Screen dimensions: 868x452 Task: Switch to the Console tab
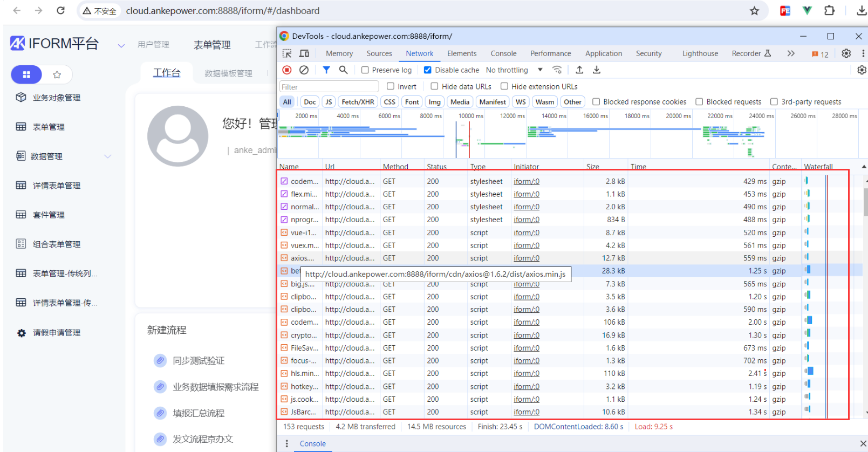pos(503,53)
